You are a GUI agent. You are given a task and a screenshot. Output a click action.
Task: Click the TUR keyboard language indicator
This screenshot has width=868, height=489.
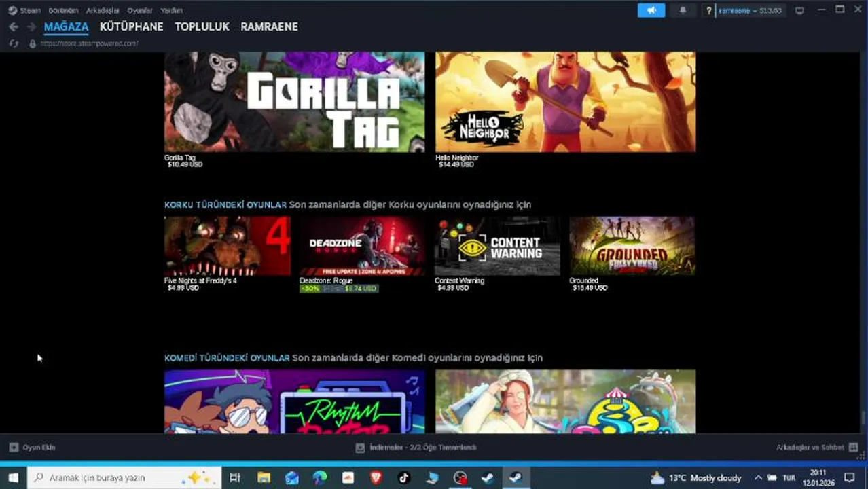pos(789,477)
